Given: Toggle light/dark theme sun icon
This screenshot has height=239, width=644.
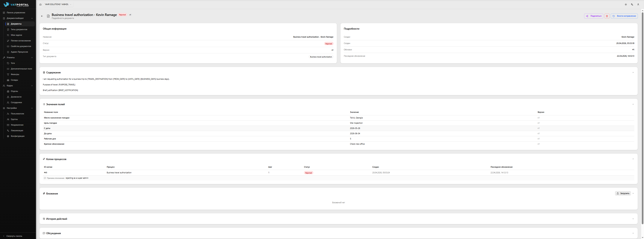Looking at the screenshot, I should 626,4.
